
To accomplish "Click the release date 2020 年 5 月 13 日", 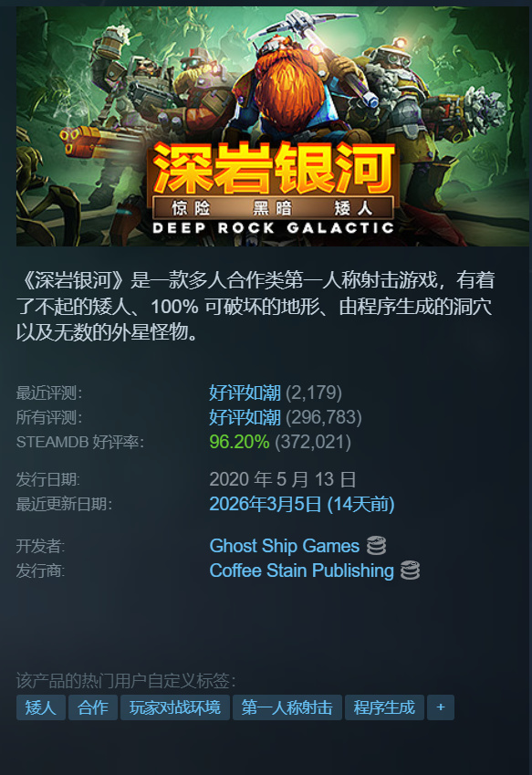I will (x=283, y=479).
